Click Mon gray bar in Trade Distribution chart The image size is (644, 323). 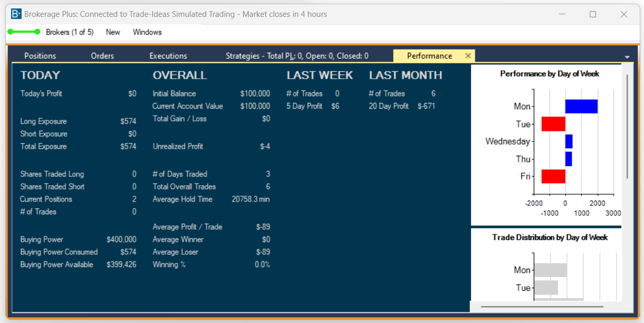[550, 270]
